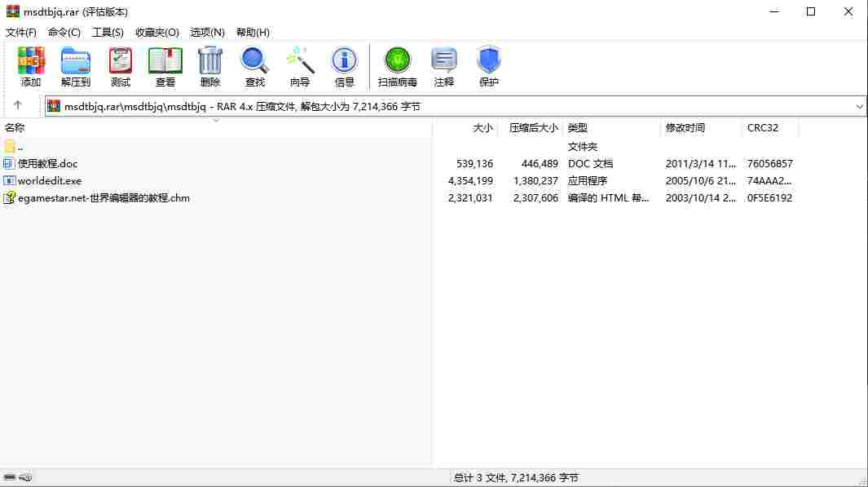Open the 工具(S) menu
Viewport: 868px width, 487px height.
click(108, 32)
